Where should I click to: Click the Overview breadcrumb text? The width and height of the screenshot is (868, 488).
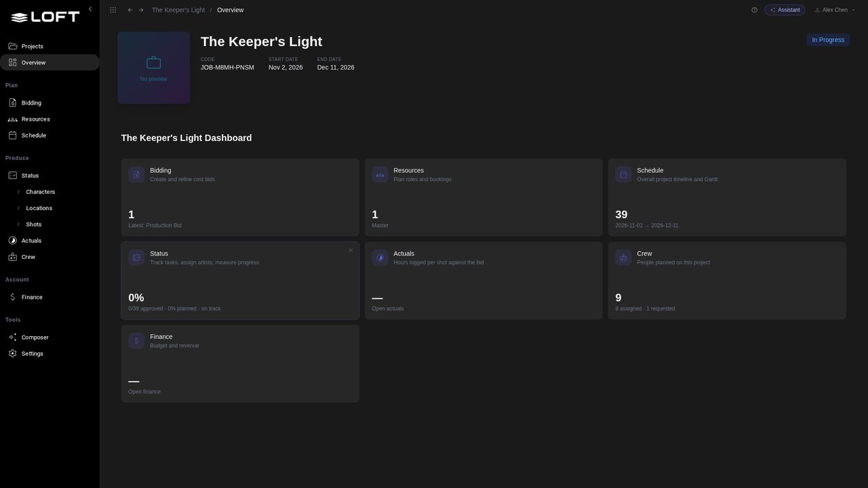pyautogui.click(x=231, y=10)
